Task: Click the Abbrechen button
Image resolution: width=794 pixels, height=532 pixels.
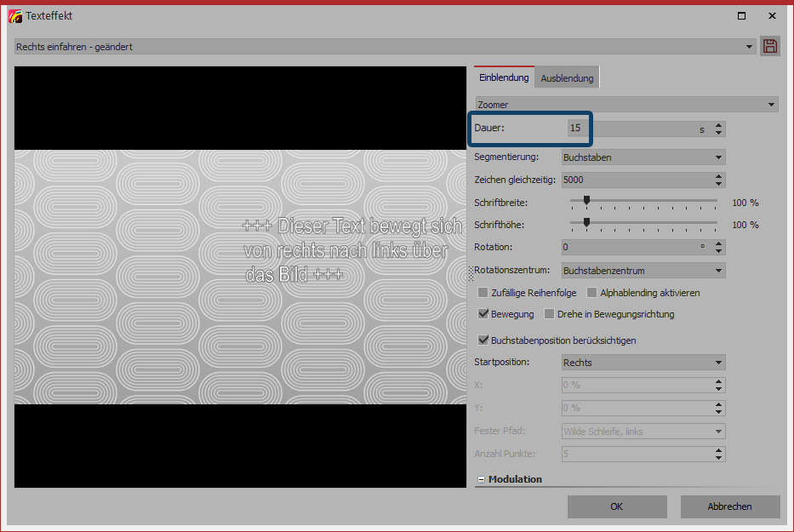Action: coord(729,506)
